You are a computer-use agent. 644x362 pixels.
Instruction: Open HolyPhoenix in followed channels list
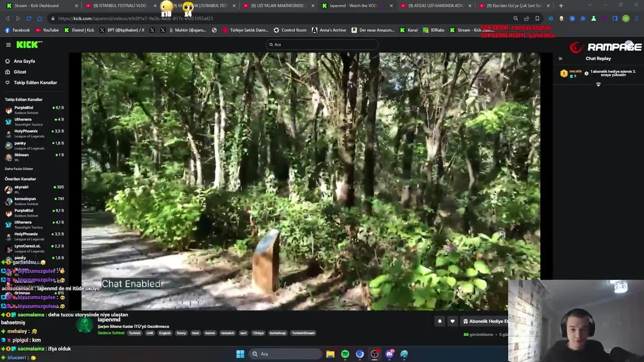[33, 133]
